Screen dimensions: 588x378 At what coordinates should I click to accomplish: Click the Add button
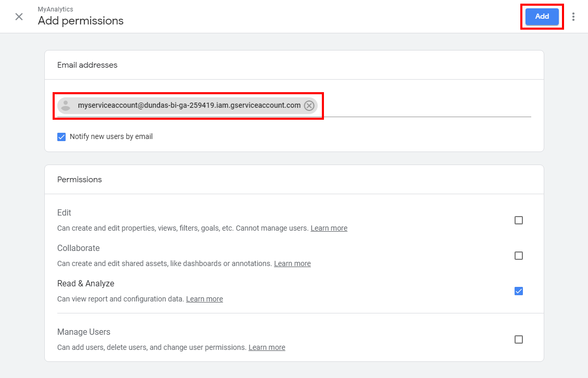coord(542,16)
